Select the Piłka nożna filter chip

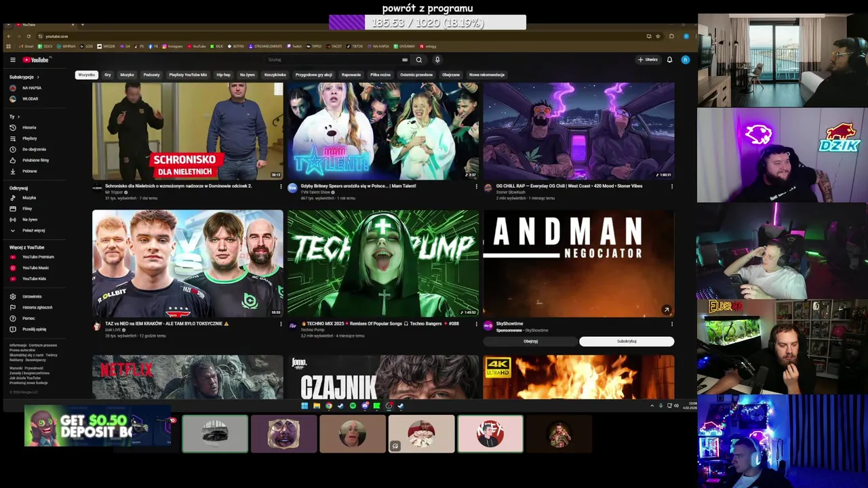tap(380, 75)
